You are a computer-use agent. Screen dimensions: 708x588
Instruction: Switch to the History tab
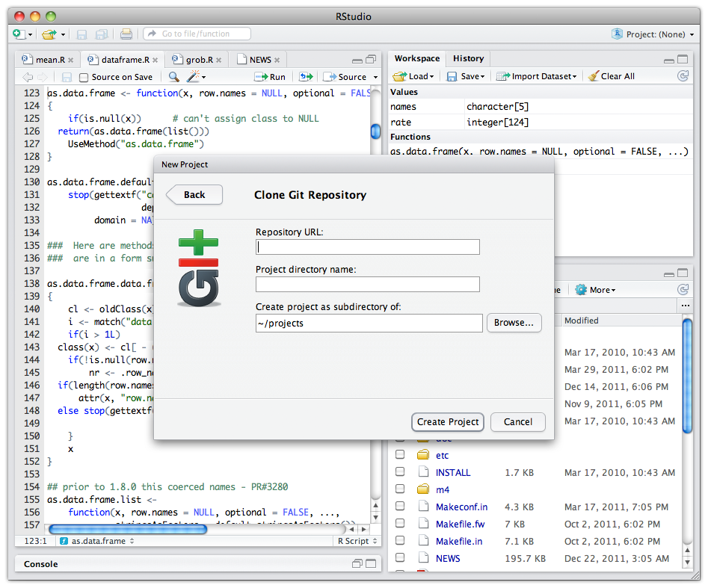[x=468, y=58]
